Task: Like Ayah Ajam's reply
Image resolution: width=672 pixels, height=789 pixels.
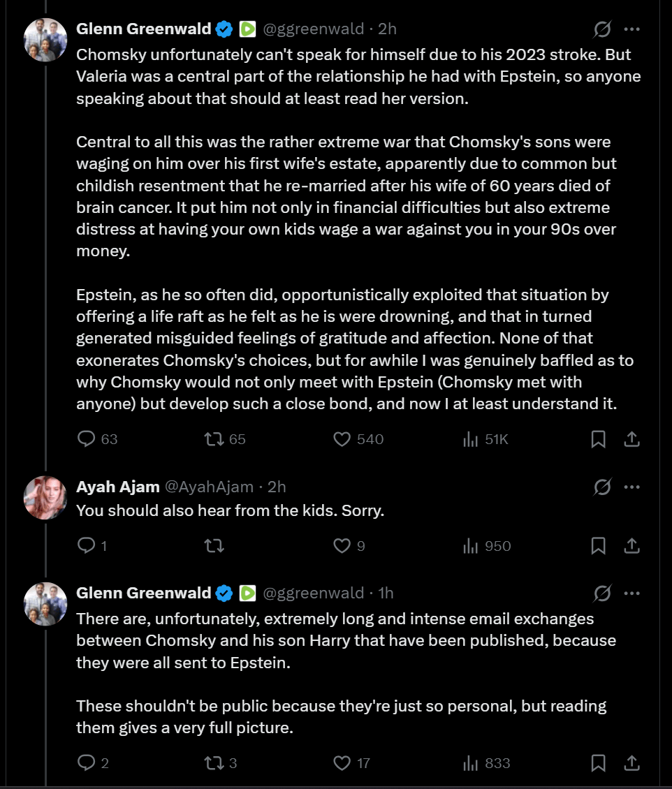Action: click(342, 545)
